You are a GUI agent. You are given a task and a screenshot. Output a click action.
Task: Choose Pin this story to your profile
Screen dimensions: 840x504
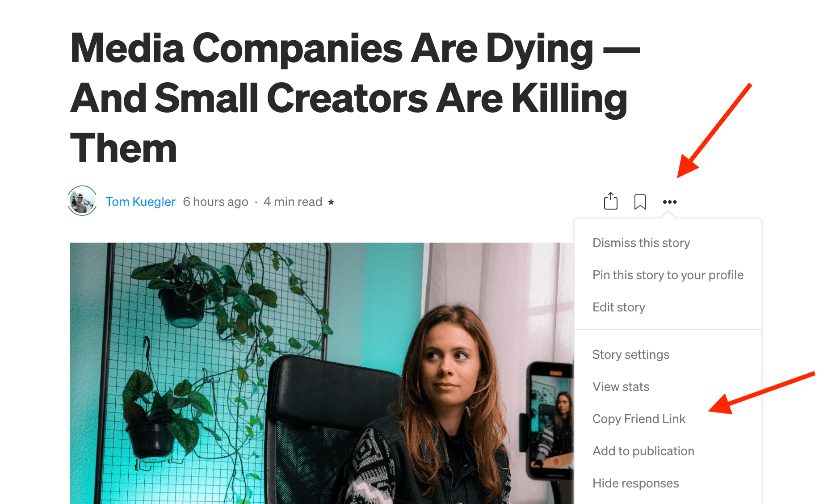668,275
